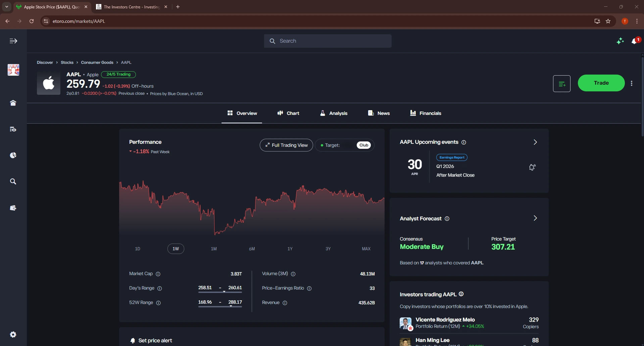Expand Analyst Forecast chevron
This screenshot has height=346, width=644.
click(x=535, y=218)
